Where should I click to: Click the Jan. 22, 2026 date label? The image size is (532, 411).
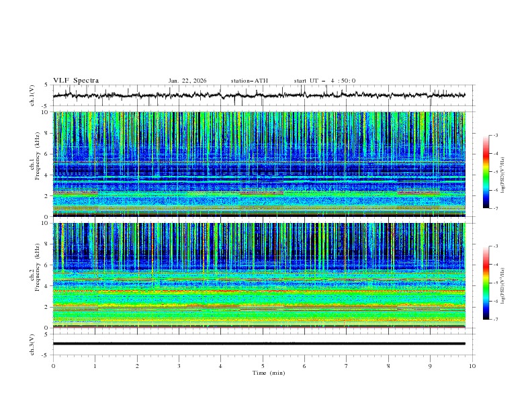[x=187, y=81]
